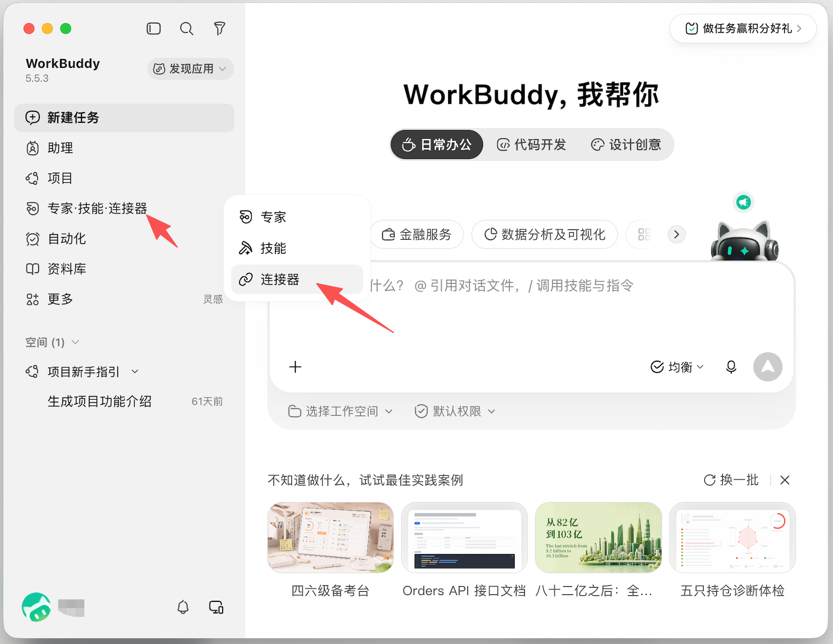Click the devices icon at sidebar bottom
The image size is (833, 644).
[216, 607]
